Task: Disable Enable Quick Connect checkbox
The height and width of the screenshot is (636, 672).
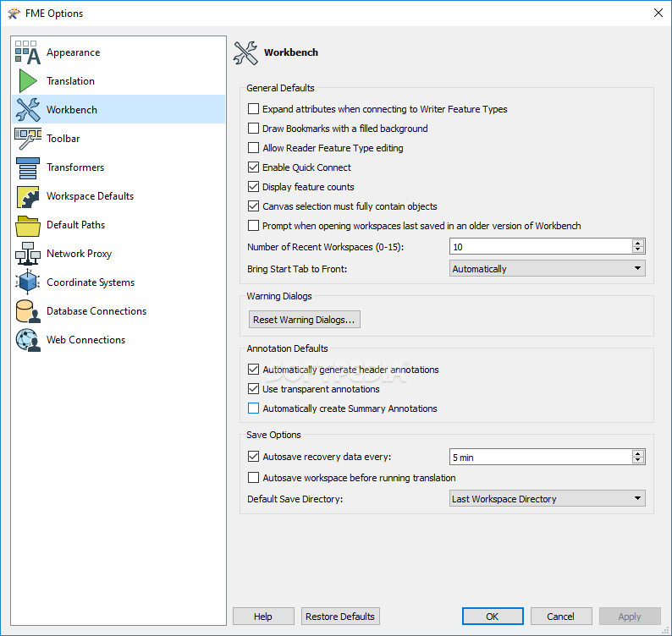Action: click(x=253, y=167)
